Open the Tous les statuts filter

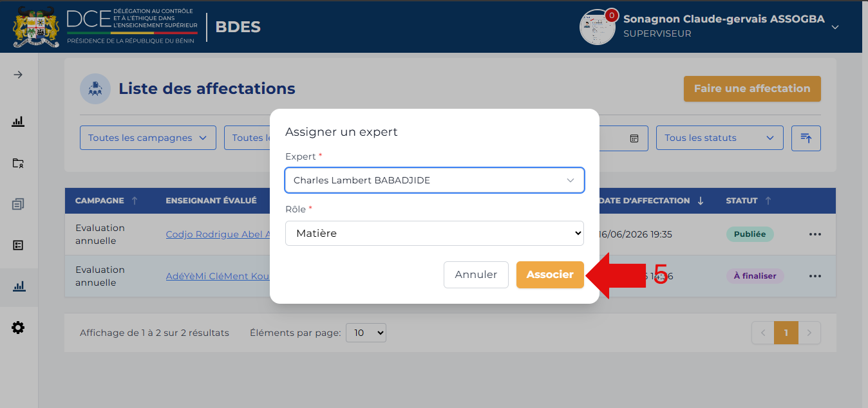click(720, 138)
